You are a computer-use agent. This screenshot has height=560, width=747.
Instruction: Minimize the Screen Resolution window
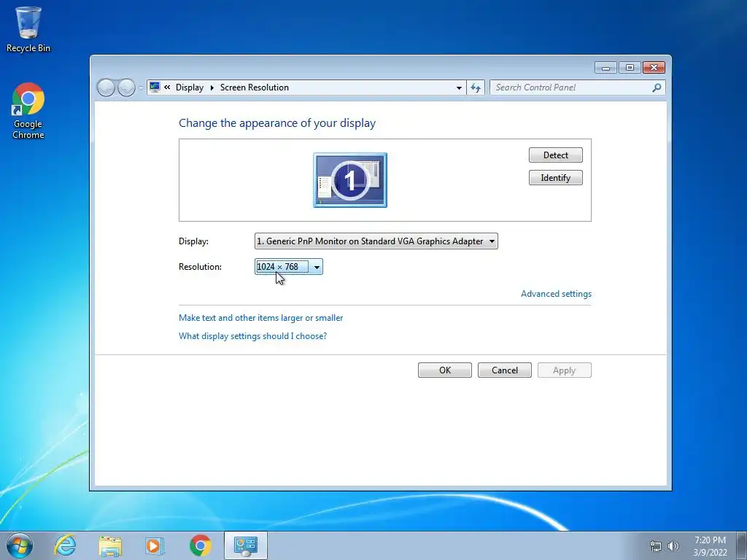coord(605,68)
